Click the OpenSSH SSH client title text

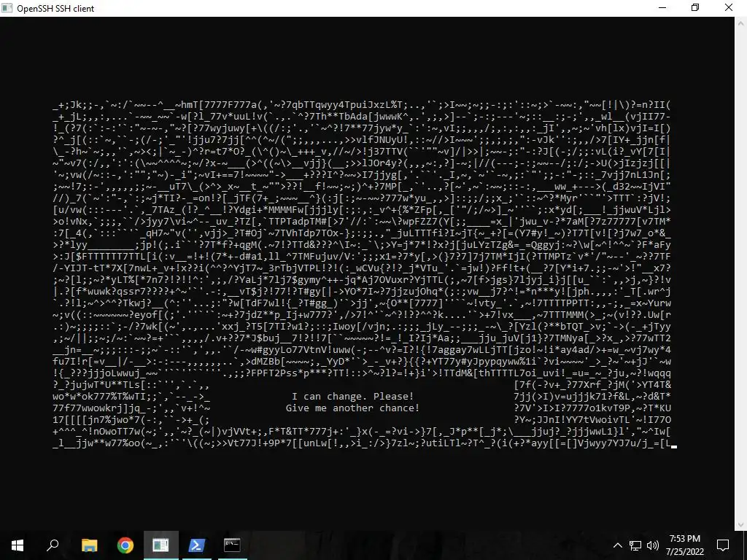coord(55,9)
